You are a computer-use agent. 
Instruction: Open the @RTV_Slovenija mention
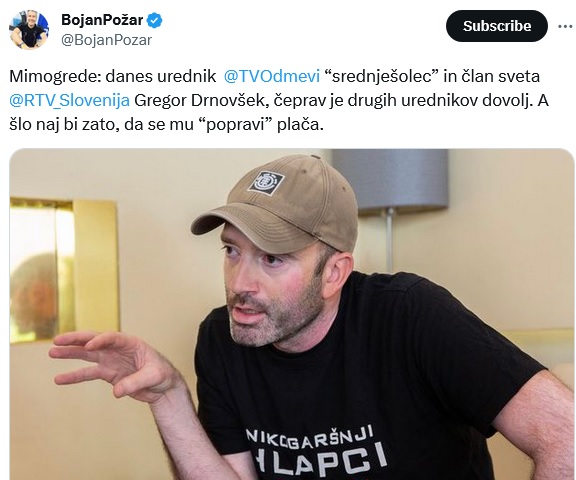69,100
